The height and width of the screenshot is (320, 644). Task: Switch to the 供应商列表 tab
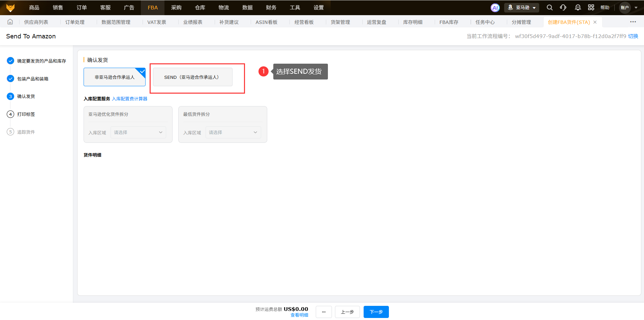36,22
